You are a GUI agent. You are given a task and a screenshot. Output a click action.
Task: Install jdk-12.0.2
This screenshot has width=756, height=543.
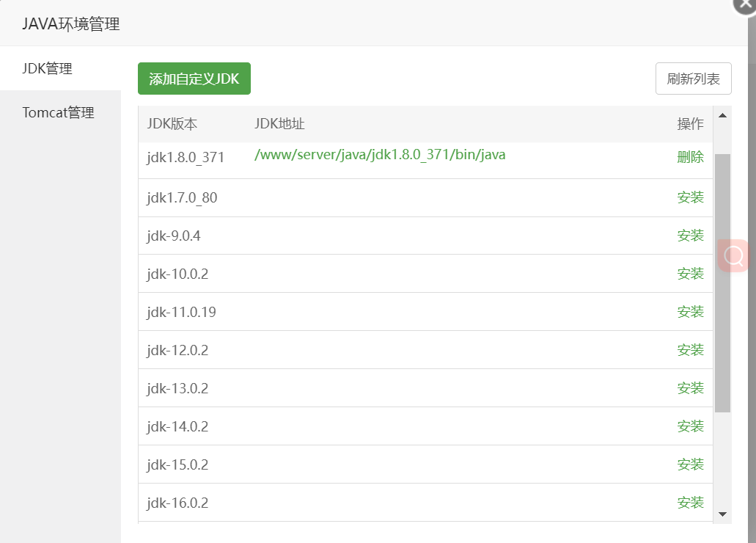coord(690,350)
